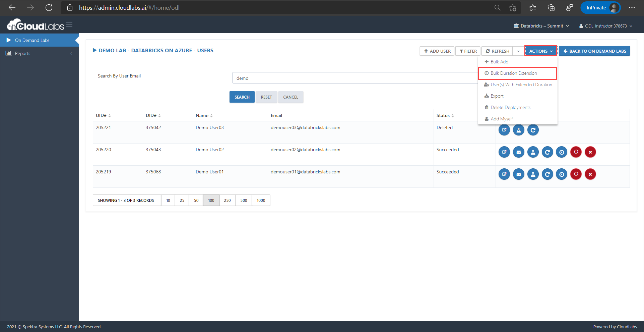Click the SEARCH button
Screen dimensions: 644x332
tap(242, 97)
